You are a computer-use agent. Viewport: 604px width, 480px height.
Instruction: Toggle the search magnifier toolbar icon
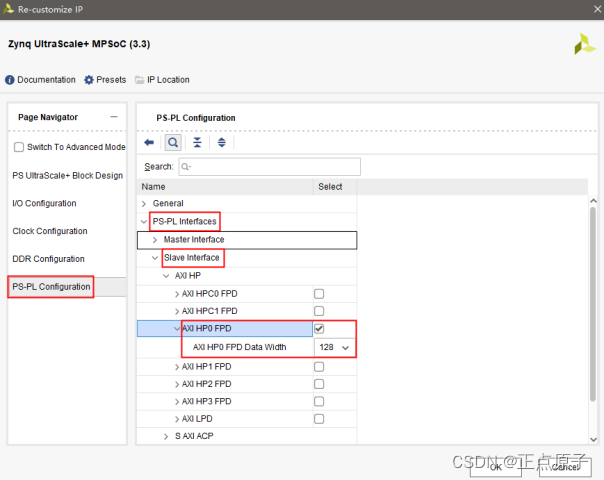pyautogui.click(x=173, y=143)
